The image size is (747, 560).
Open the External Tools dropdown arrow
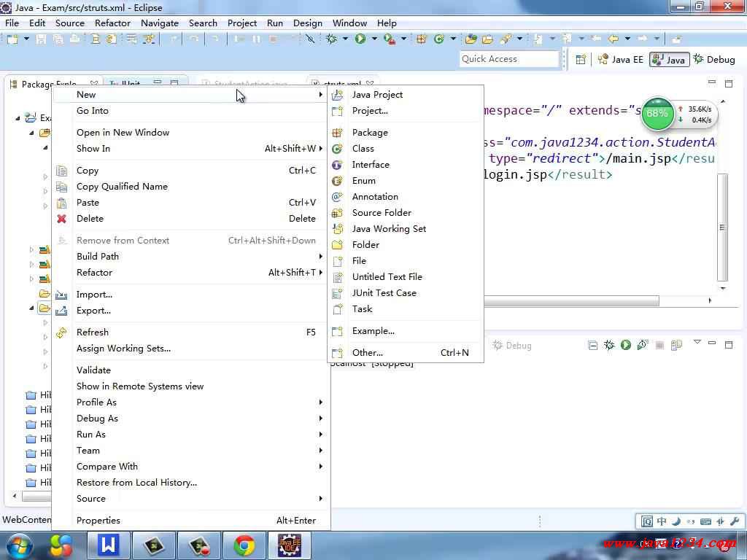point(403,39)
